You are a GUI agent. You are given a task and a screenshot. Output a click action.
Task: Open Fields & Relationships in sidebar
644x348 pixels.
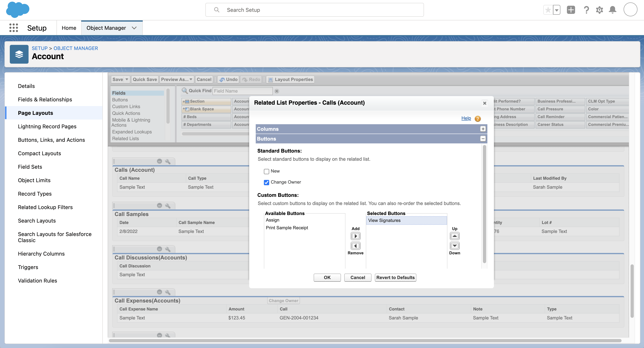coord(45,100)
